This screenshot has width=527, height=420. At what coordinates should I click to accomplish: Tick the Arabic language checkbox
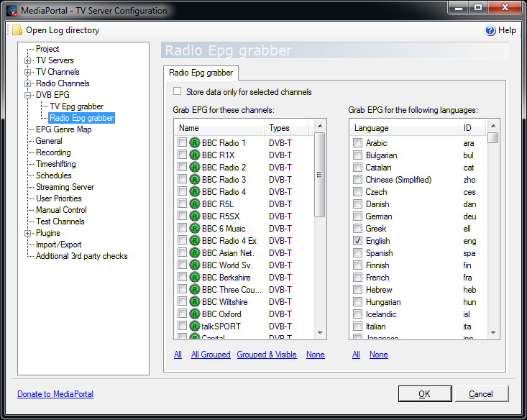click(x=357, y=142)
